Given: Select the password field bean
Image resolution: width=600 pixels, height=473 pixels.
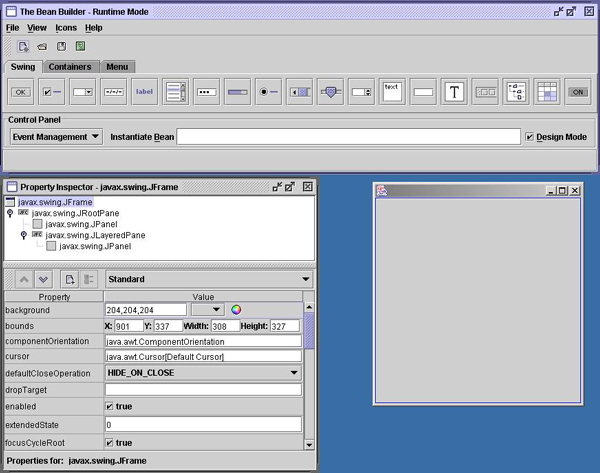Looking at the screenshot, I should pyautogui.click(x=207, y=92).
